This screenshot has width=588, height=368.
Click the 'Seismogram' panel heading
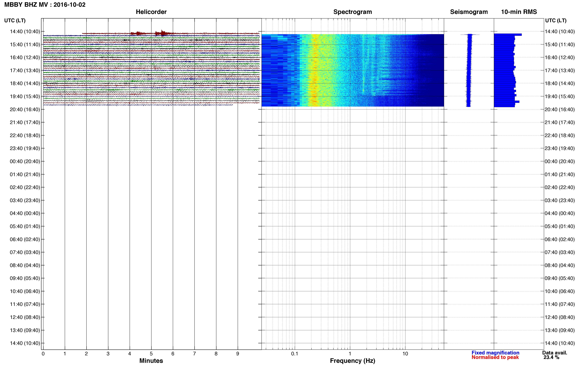click(469, 12)
